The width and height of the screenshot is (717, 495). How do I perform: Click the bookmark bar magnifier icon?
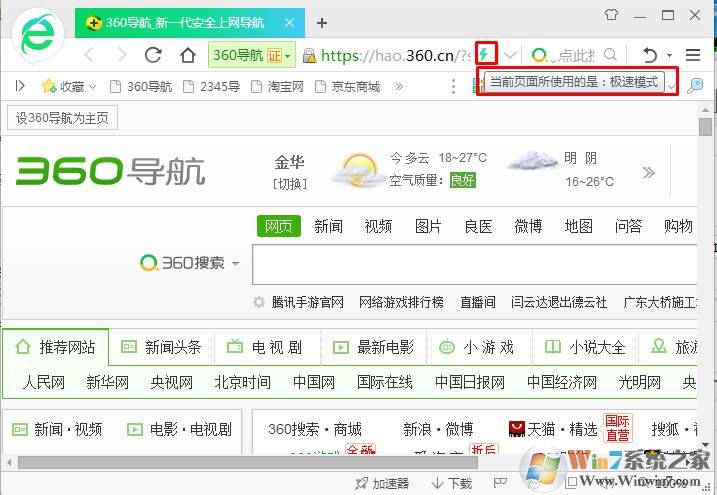tap(695, 85)
